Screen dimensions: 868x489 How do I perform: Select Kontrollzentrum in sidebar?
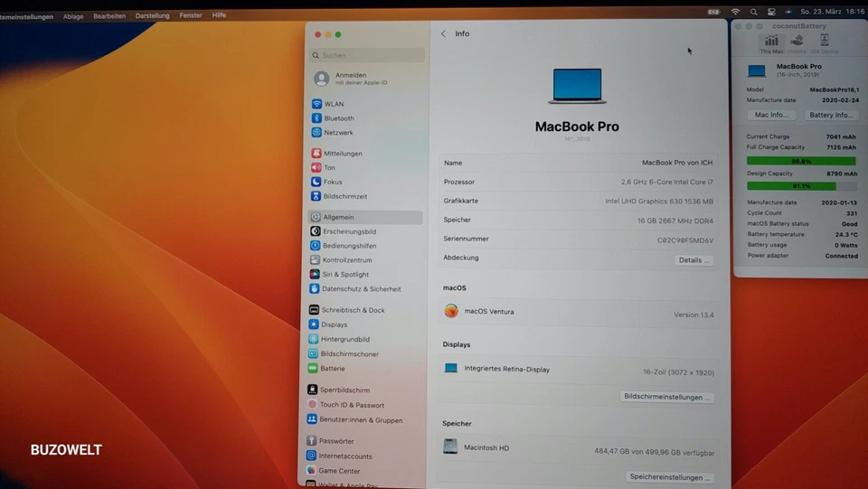point(342,260)
